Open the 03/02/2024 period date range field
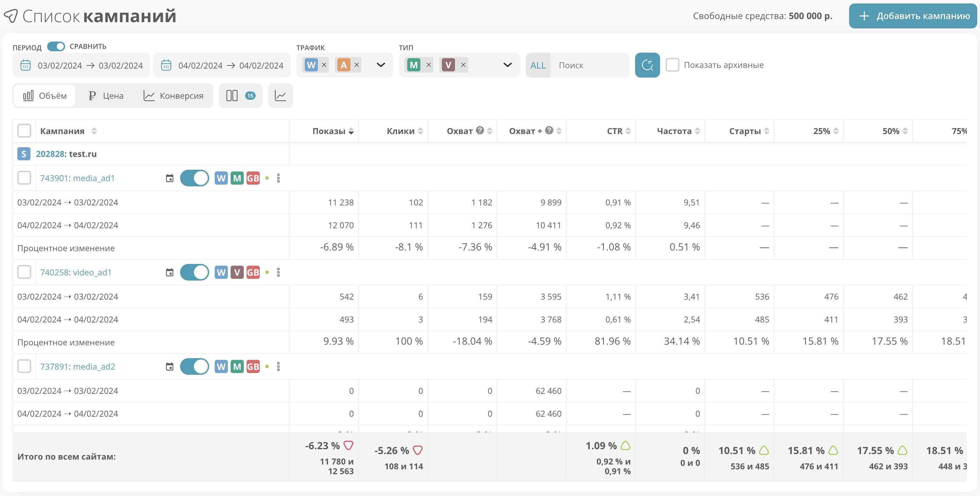Screen dimensions: 980x496 (81, 65)
